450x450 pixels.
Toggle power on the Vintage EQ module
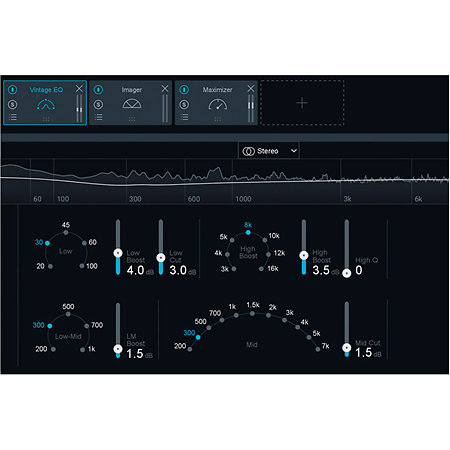[x=13, y=89]
